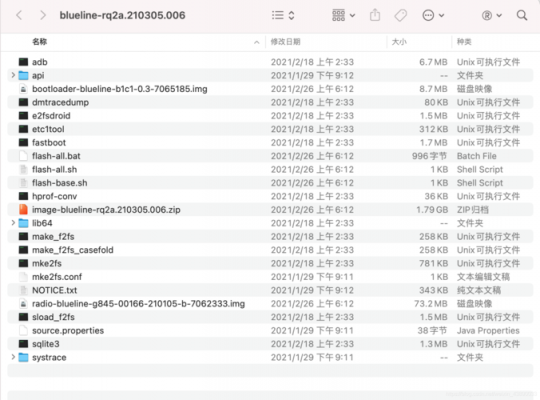This screenshot has width=540, height=400.
Task: Sort by the 大小 column header
Action: [x=399, y=42]
